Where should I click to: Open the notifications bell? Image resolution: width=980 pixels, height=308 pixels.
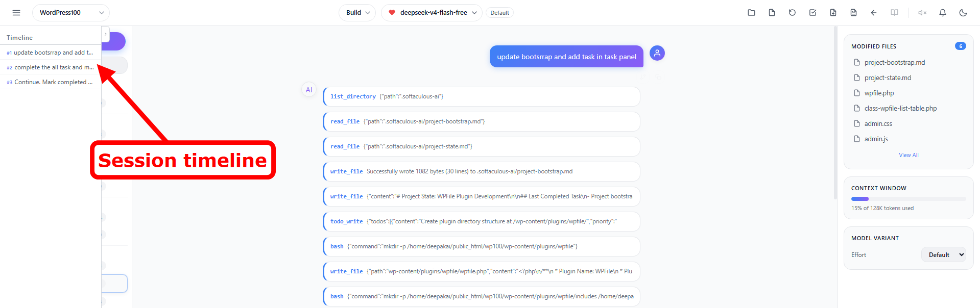pos(943,13)
